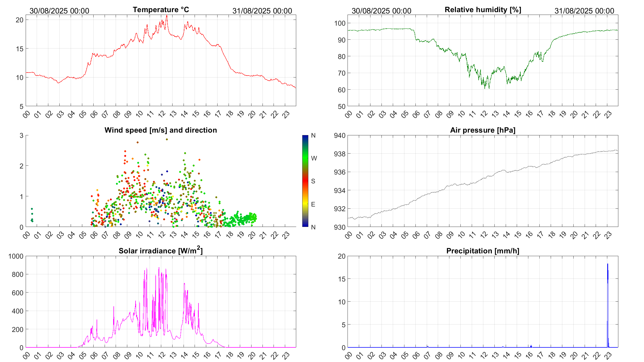Click the Solar irradiance chart title
The image size is (644, 362).
click(x=161, y=251)
